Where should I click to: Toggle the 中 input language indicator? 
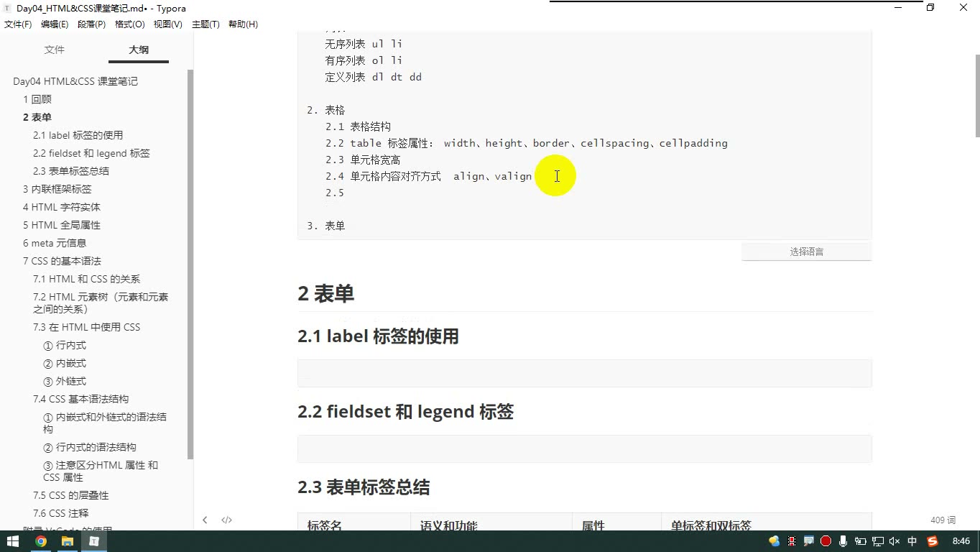pos(912,541)
